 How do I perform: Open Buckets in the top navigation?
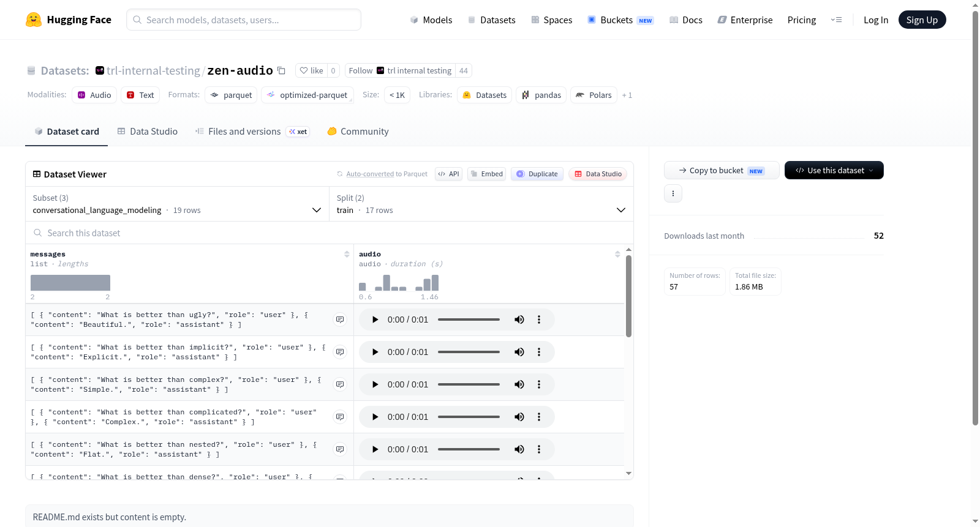[x=620, y=20]
